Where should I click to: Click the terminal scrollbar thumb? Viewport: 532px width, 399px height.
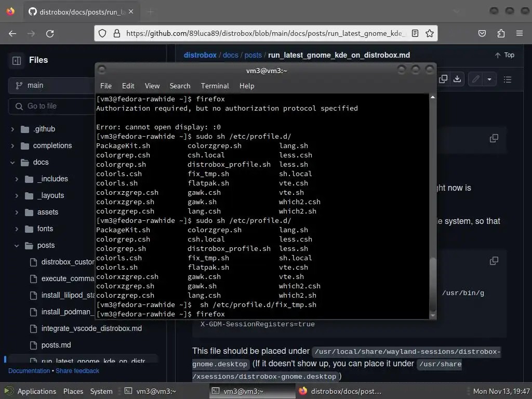(433, 284)
